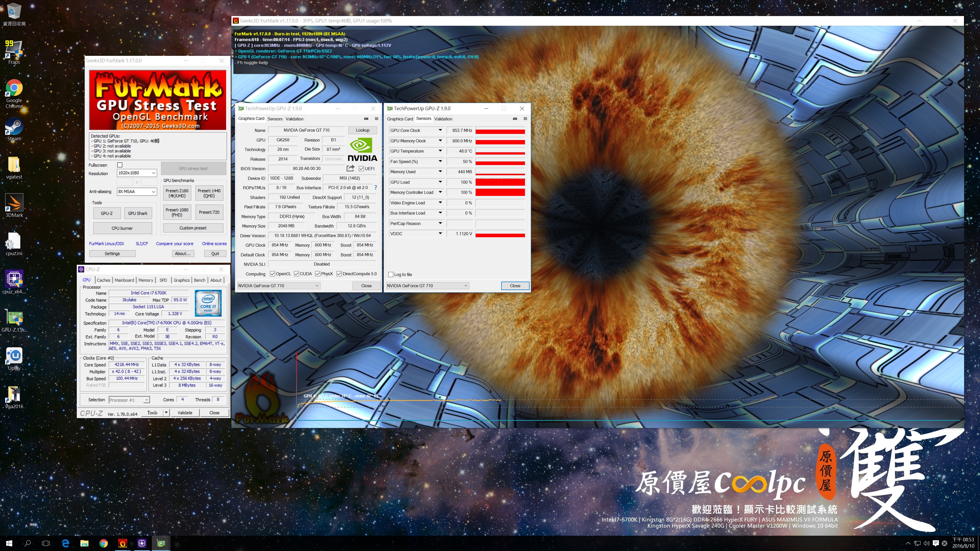Image resolution: width=980 pixels, height=551 pixels.
Task: Expand the GPU Core Clock sensor dropdown arrow
Action: (x=440, y=130)
